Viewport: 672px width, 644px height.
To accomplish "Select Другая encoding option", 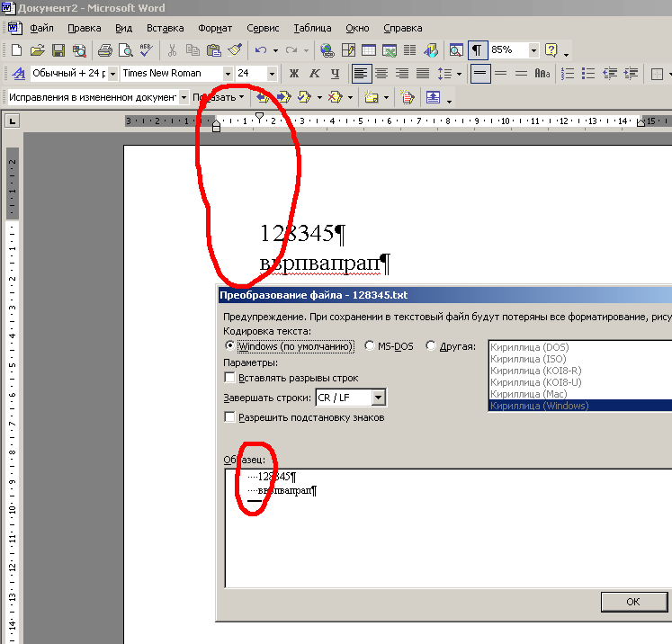I will pos(451,345).
